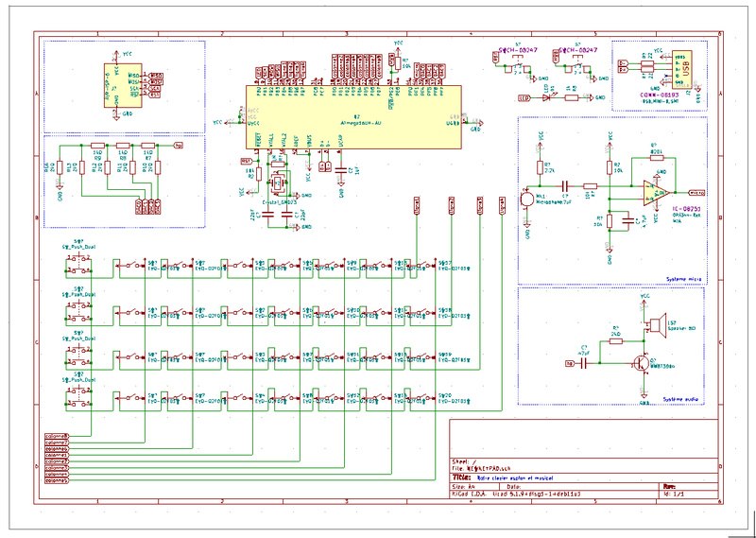756x538 pixels.
Task: Select the RST label near the microcontroller
Action: (x=247, y=161)
